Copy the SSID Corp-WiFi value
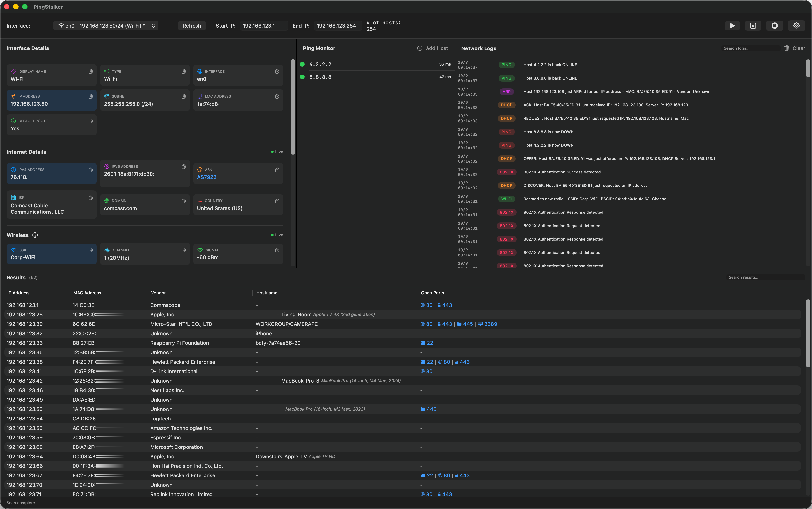Image resolution: width=812 pixels, height=509 pixels. tap(91, 250)
